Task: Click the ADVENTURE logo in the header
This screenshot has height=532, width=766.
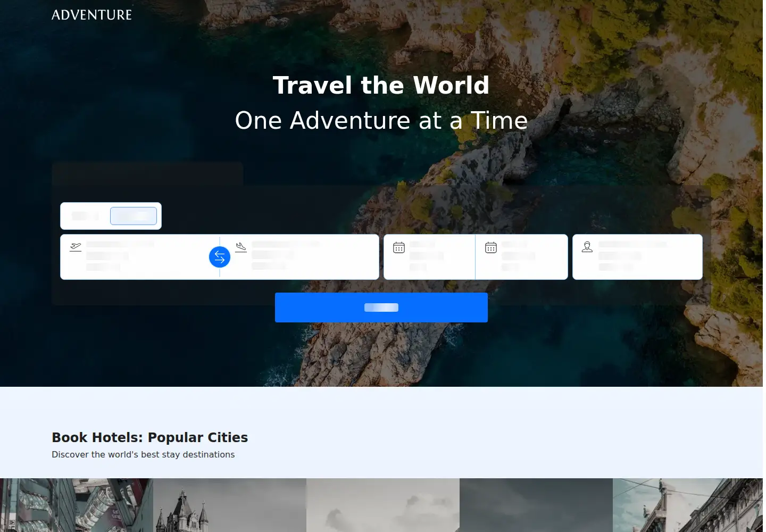Action: click(91, 15)
